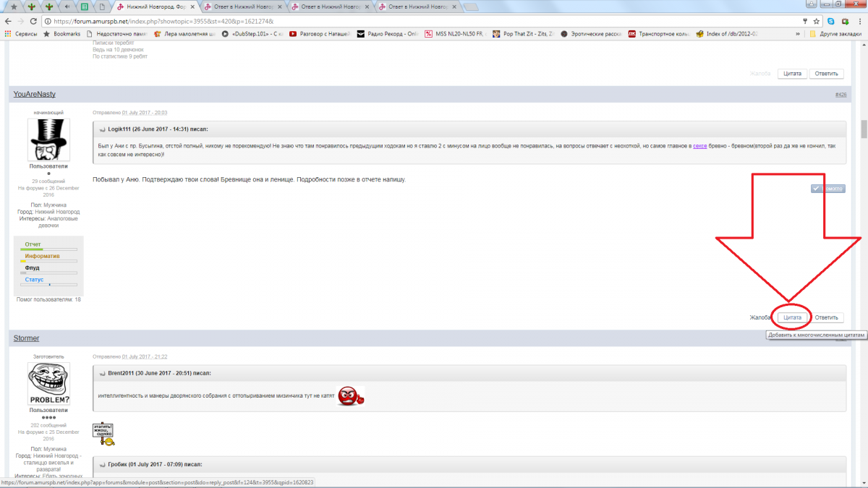Toggle Цитата multiquote on the top post
This screenshot has width=868, height=488.
pyautogui.click(x=793, y=74)
